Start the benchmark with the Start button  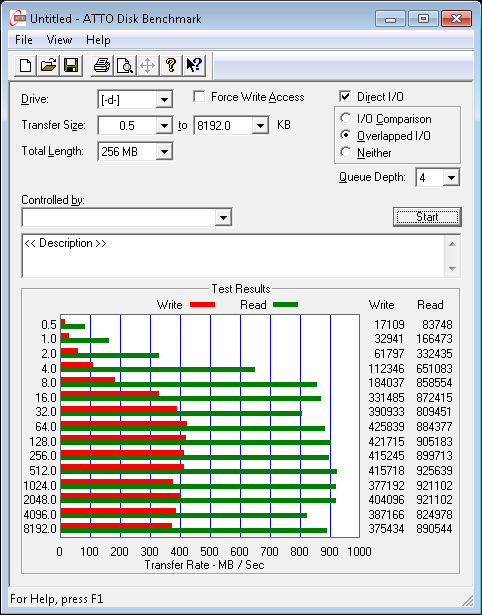tap(427, 217)
